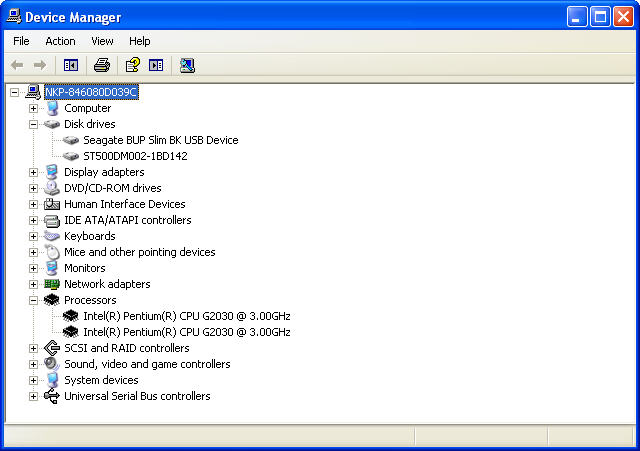Select first Intel Pentium CPU G2030 entry
The image size is (640, 451).
tap(187, 316)
